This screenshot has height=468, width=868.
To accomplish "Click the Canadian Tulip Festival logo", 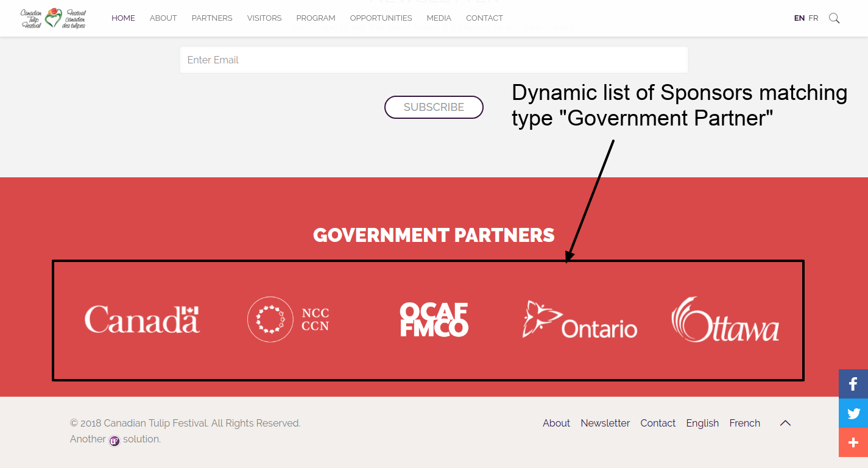I will (53, 18).
